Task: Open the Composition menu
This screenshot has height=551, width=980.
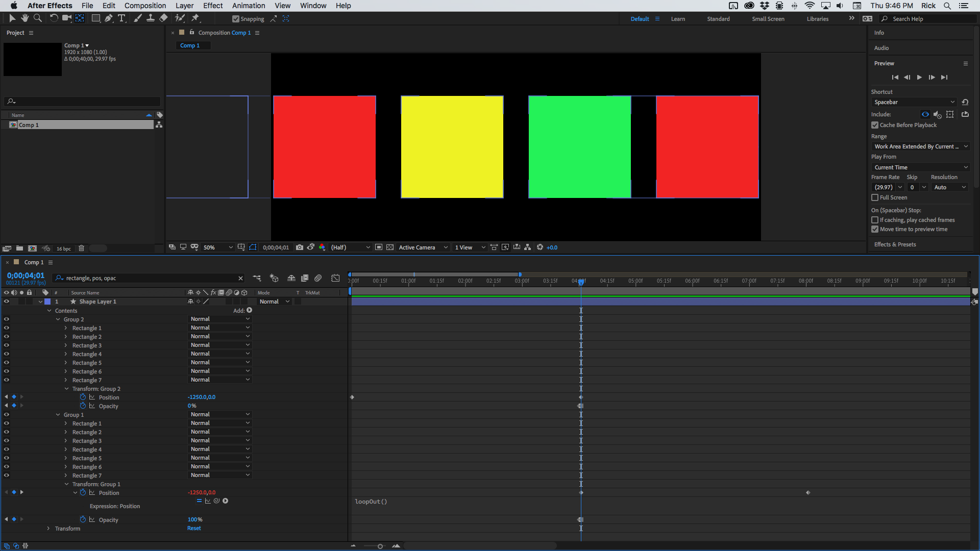Action: [145, 6]
